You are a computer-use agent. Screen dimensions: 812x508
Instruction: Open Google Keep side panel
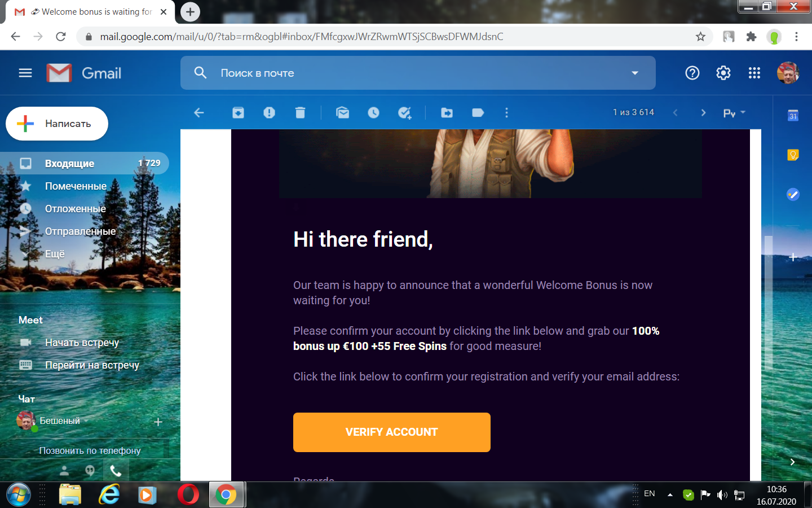(793, 155)
